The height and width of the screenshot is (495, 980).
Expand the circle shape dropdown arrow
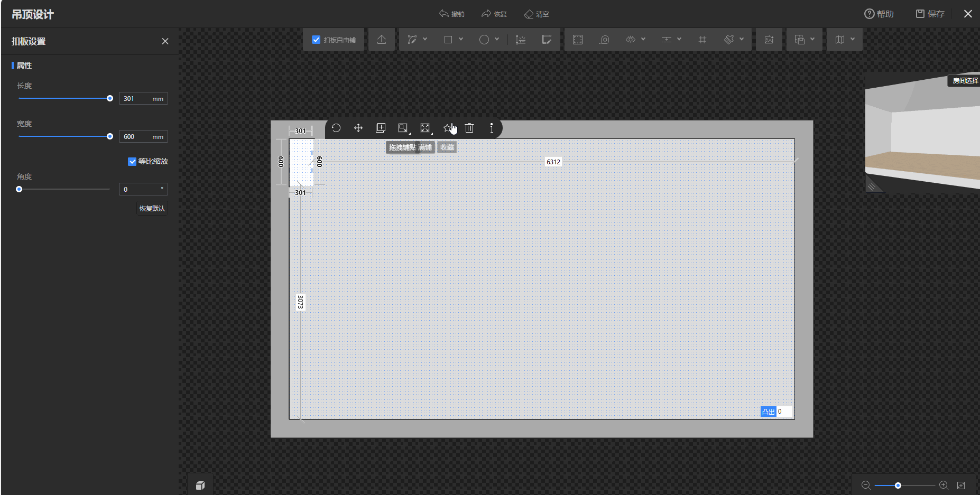pyautogui.click(x=497, y=39)
